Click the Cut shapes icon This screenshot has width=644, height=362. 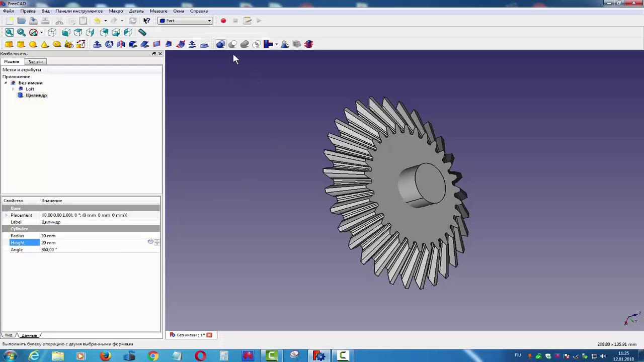click(x=232, y=44)
